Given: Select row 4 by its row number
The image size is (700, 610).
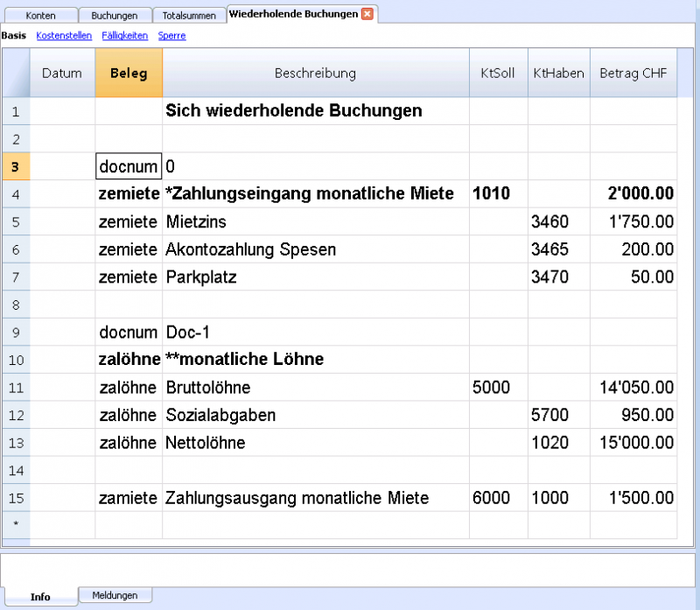Looking at the screenshot, I should tap(17, 193).
